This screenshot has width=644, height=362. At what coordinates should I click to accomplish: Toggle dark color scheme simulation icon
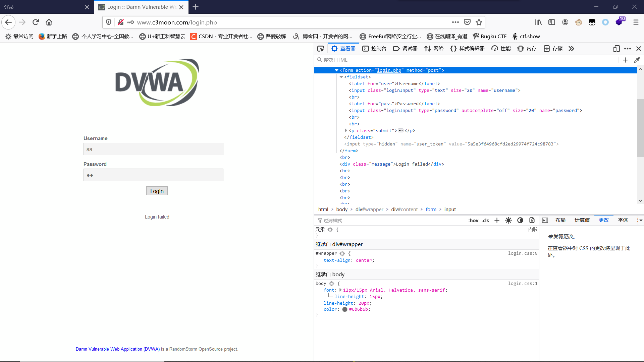[x=520, y=220]
